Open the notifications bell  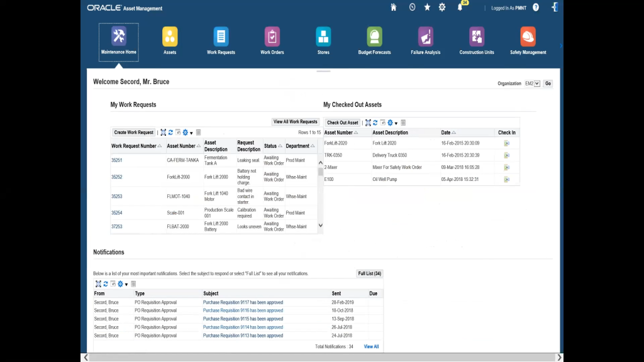click(x=460, y=8)
